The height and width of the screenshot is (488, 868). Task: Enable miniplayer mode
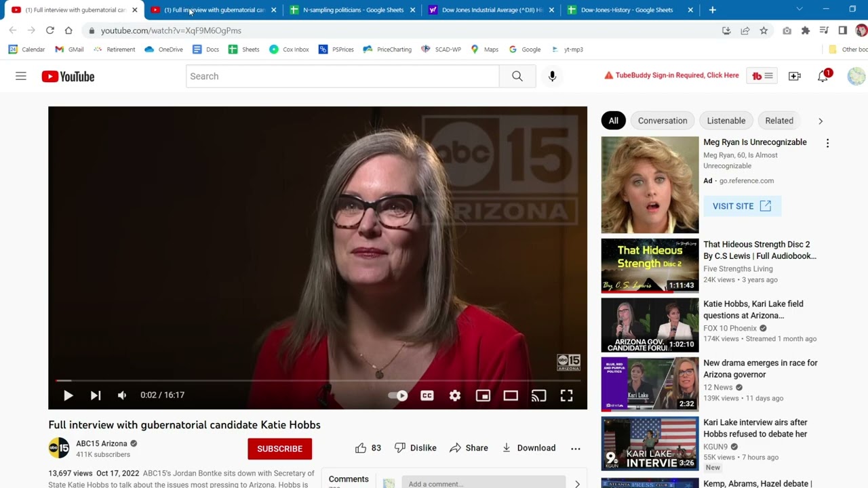(x=483, y=395)
